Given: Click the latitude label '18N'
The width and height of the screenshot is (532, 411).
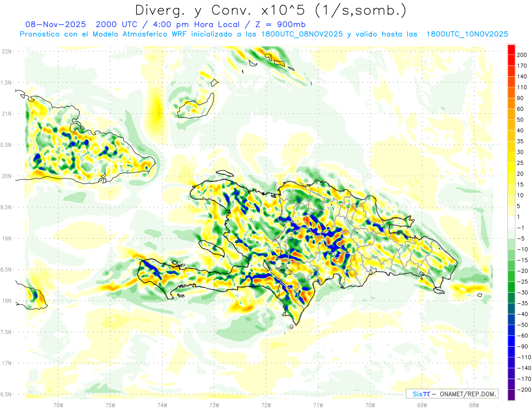Looking at the screenshot, I should pyautogui.click(x=7, y=301).
